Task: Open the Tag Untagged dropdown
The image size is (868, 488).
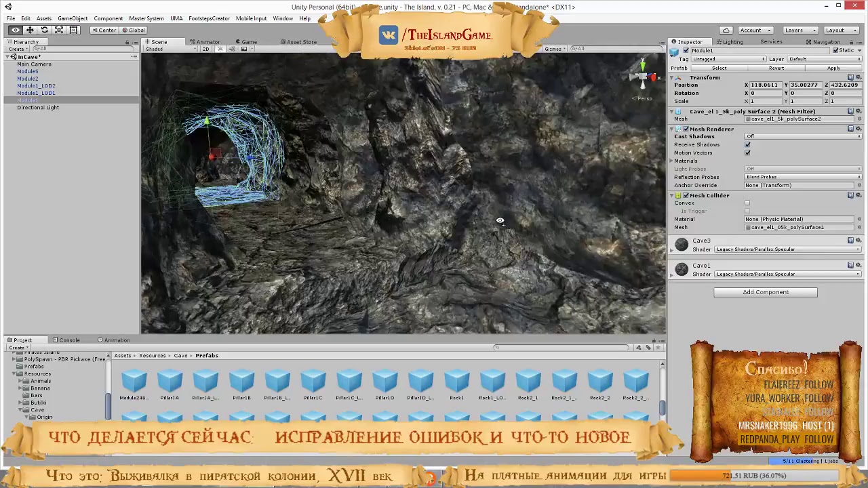Action: point(729,59)
